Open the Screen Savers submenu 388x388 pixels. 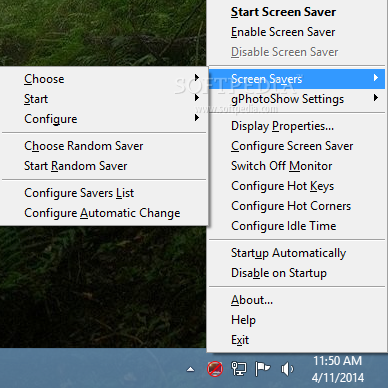297,79
